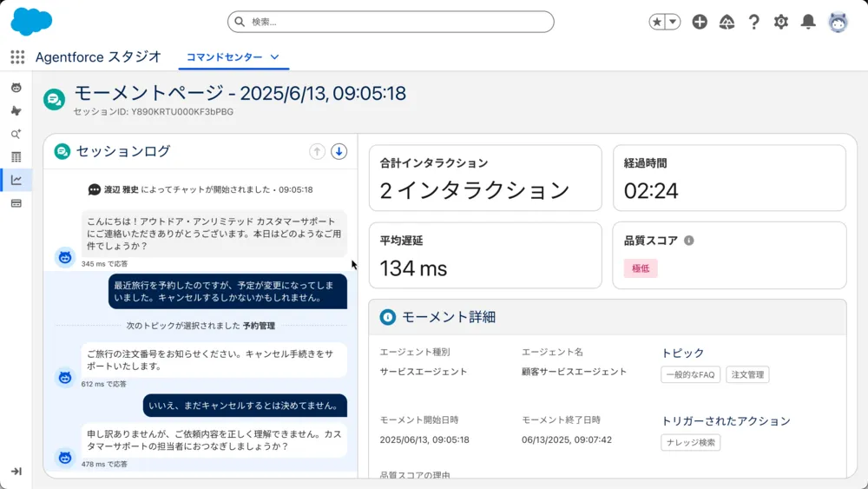Click the 345 ms で応答 latency label

click(x=104, y=263)
